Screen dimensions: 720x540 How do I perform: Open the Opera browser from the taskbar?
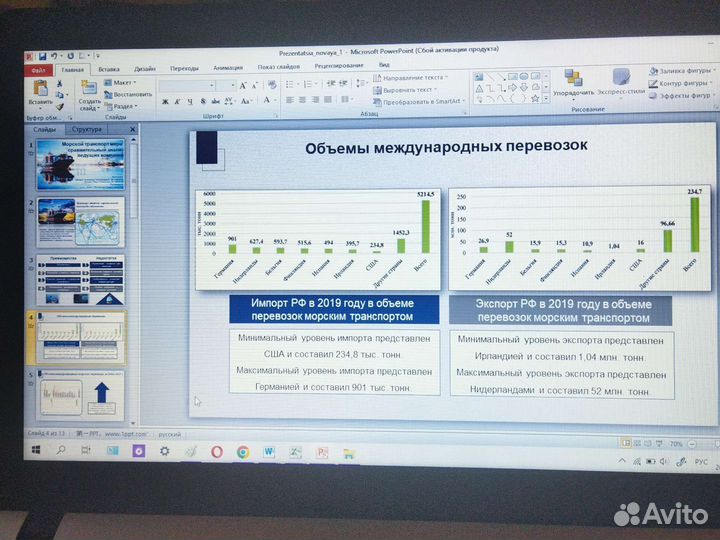tap(217, 452)
